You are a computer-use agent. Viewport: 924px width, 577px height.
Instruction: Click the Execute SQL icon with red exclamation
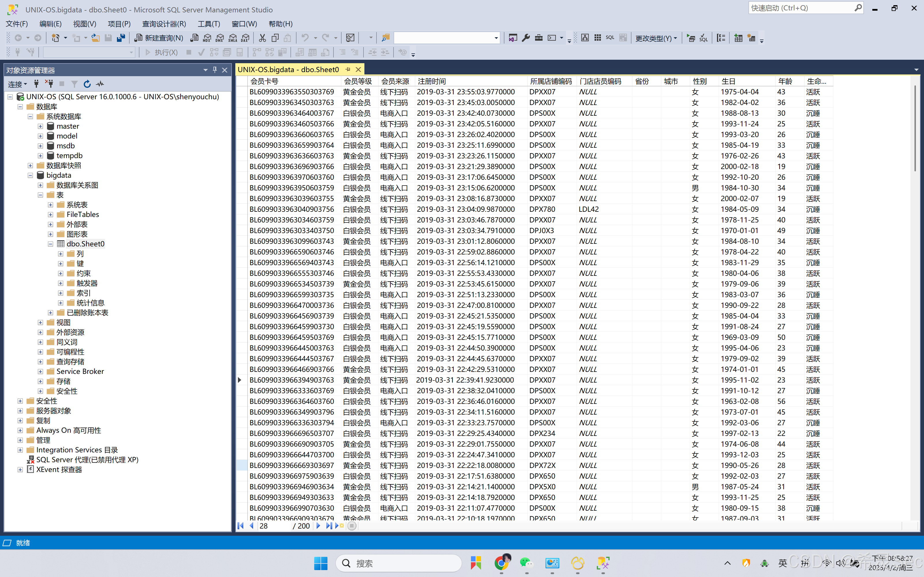691,38
